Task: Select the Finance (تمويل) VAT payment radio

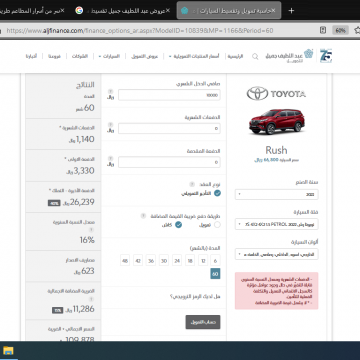Action: (x=217, y=225)
